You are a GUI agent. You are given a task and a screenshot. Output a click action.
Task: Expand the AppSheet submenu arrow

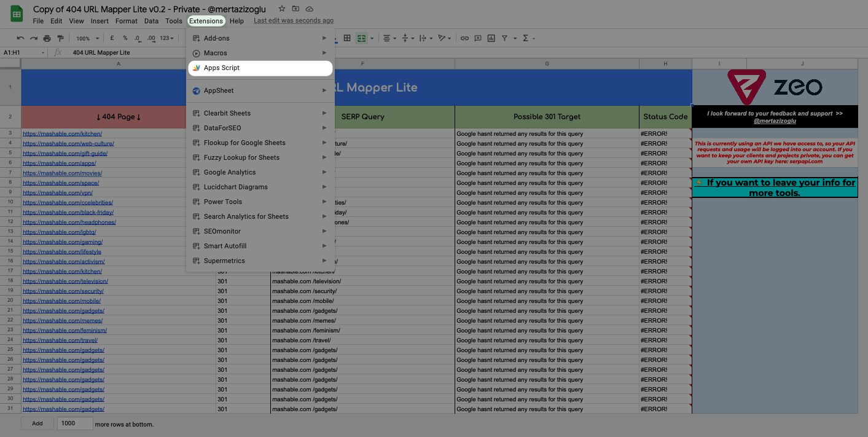click(324, 90)
